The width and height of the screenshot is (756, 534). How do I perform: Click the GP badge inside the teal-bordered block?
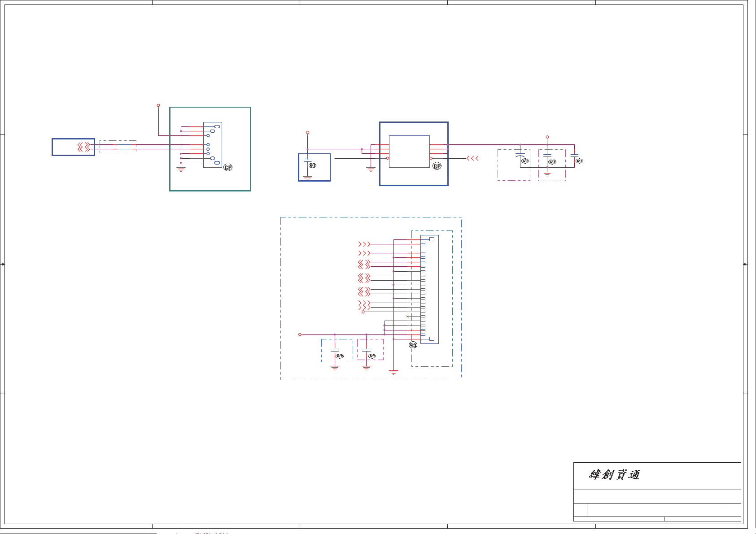[x=228, y=167]
